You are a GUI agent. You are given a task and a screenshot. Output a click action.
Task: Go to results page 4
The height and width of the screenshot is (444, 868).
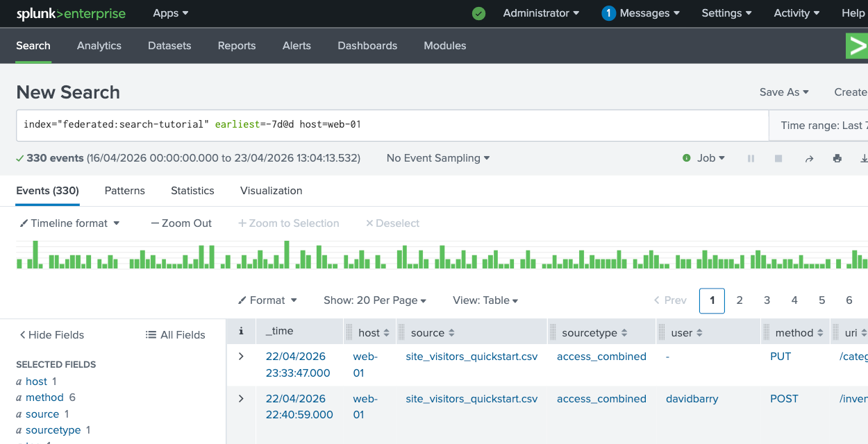794,300
